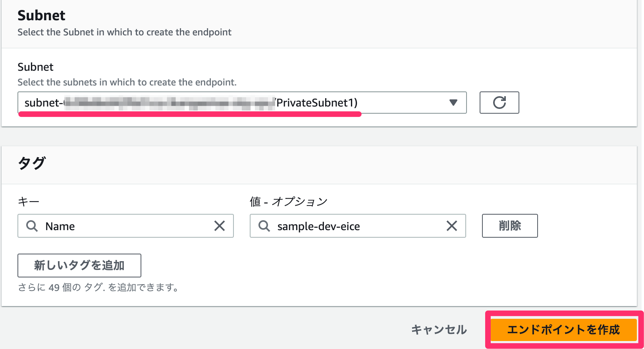
Task: Click the subnet dropdown arrow
Action: 453,103
